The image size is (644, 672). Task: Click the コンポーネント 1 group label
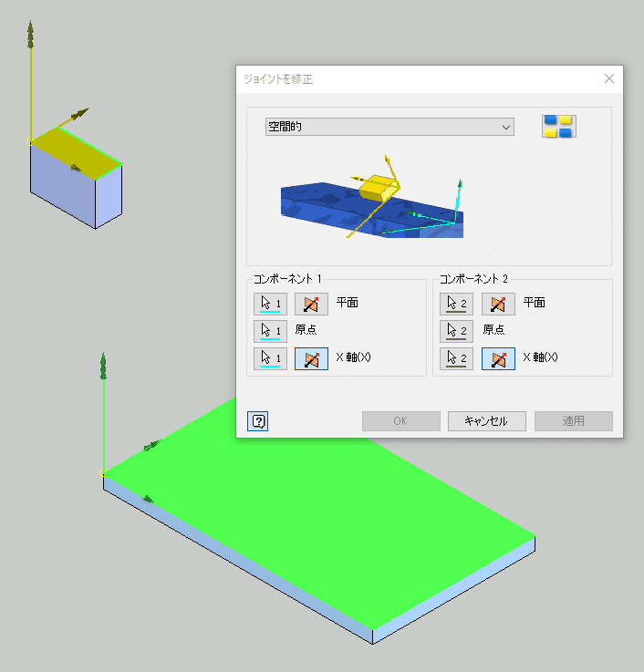click(287, 279)
